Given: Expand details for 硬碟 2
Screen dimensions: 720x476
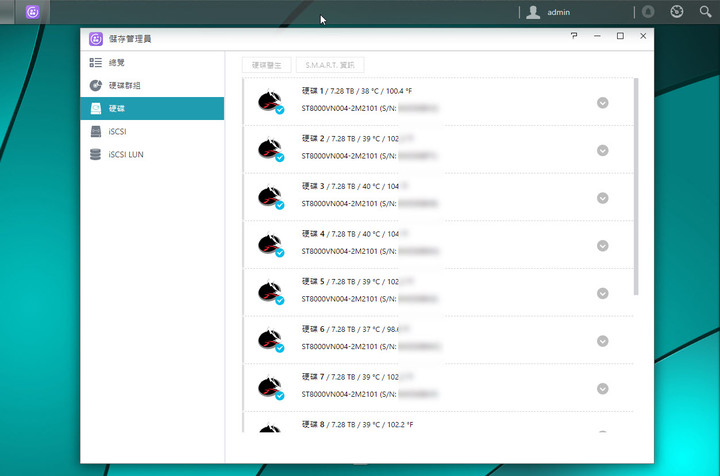Looking at the screenshot, I should tap(602, 151).
